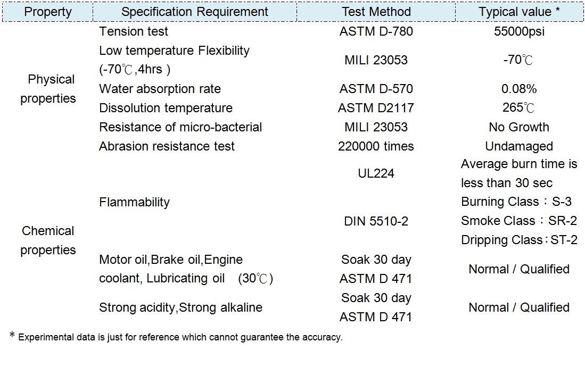The image size is (585, 392).
Task: Click the ASTM D-780 test method
Action: tap(376, 31)
